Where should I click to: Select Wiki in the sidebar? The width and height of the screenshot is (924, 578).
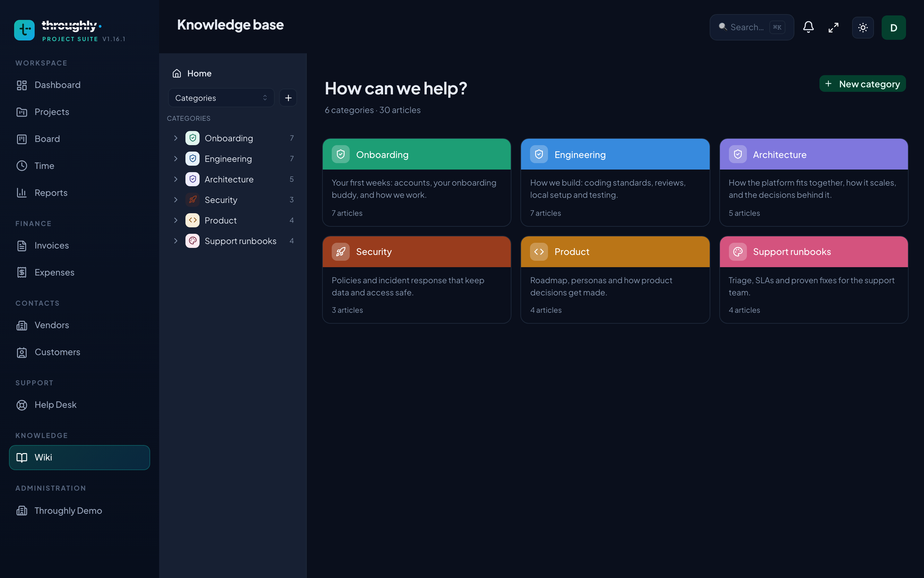pos(80,458)
